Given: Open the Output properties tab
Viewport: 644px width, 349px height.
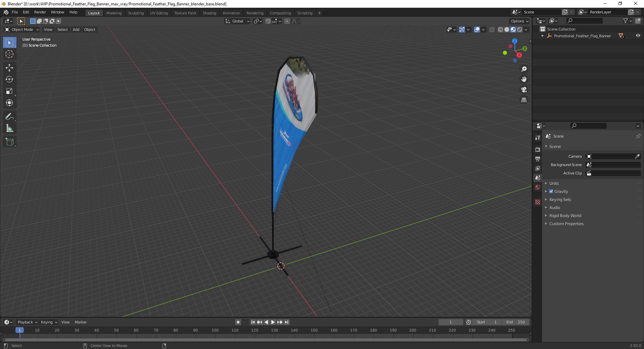Looking at the screenshot, I should coord(538,159).
